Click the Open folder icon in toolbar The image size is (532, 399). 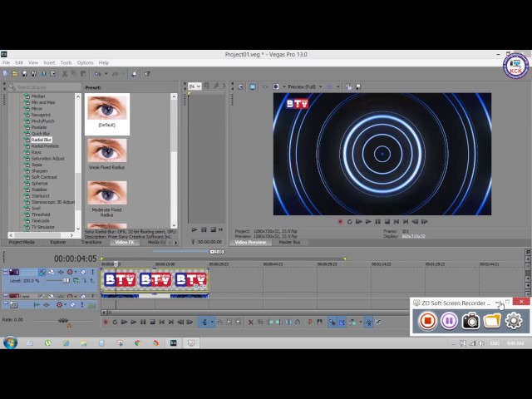click(15, 73)
